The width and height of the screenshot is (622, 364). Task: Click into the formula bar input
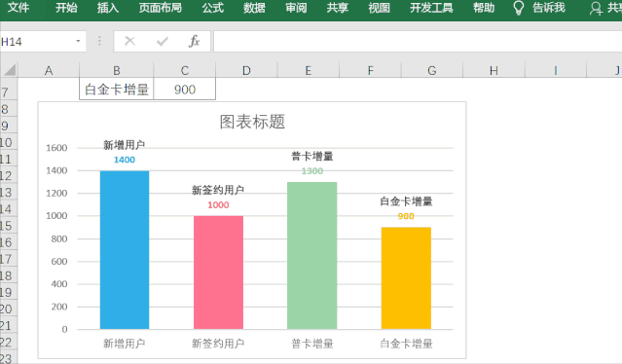point(418,42)
